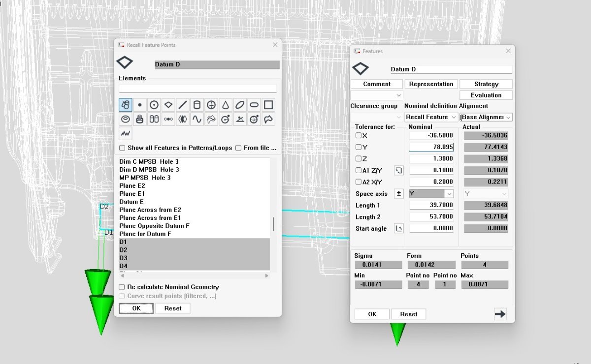This screenshot has width=591, height=364.
Task: Click the arrow icon in Features dialog
Action: click(500, 314)
